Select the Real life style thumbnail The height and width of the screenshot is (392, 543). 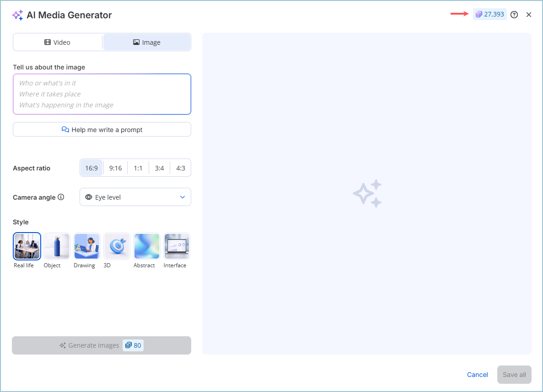(x=27, y=246)
